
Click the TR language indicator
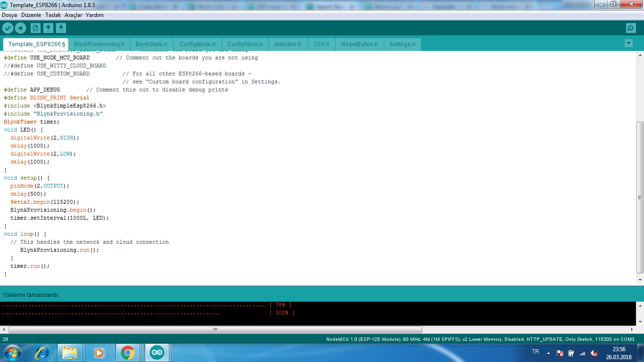coord(535,352)
